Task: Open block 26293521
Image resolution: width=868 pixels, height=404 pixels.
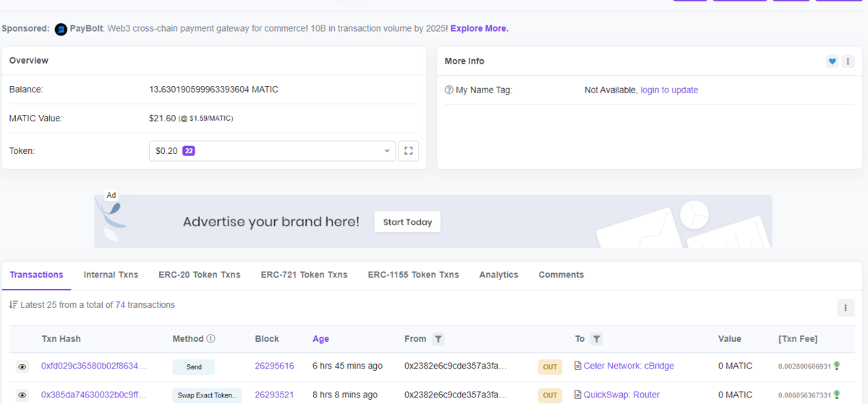Action: 274,395
